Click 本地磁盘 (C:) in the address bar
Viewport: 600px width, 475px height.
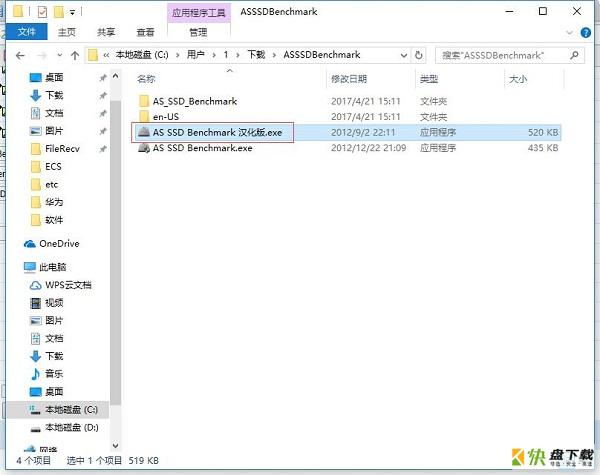point(142,55)
